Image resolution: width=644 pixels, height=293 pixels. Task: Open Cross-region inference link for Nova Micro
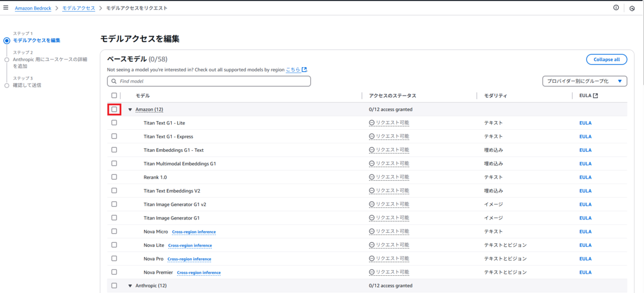(x=194, y=232)
